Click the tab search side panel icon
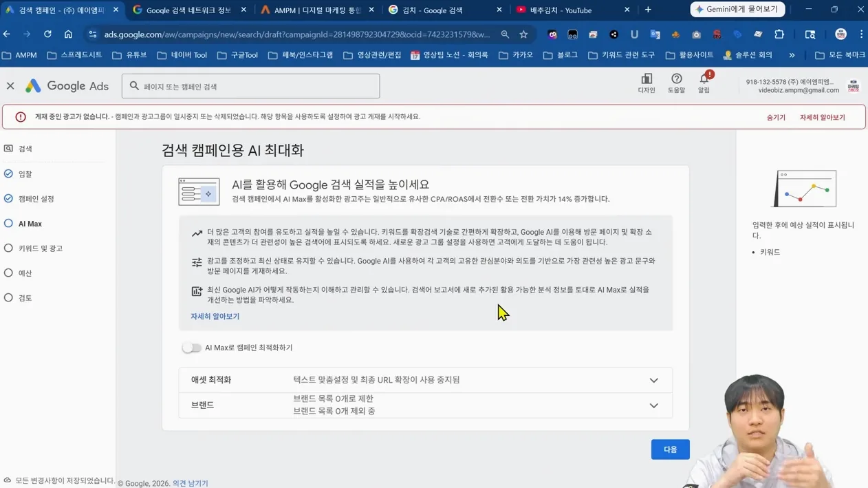Screen dimensions: 868x488 coord(810,34)
